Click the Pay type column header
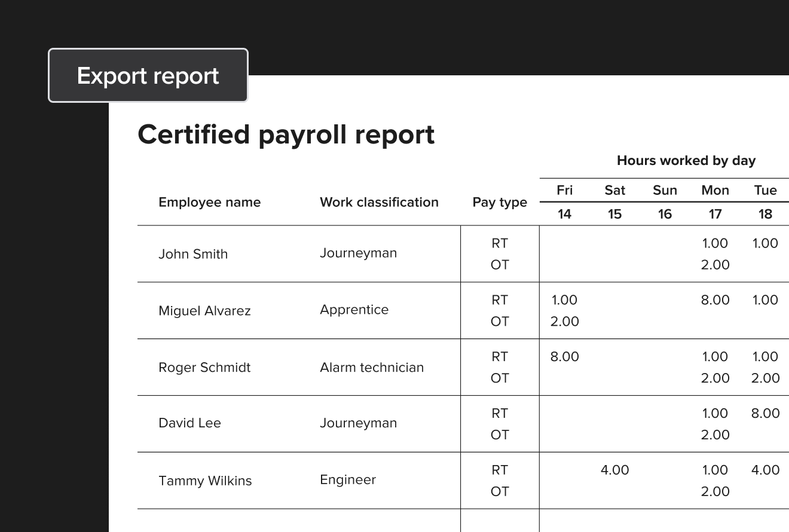 pyautogui.click(x=500, y=203)
